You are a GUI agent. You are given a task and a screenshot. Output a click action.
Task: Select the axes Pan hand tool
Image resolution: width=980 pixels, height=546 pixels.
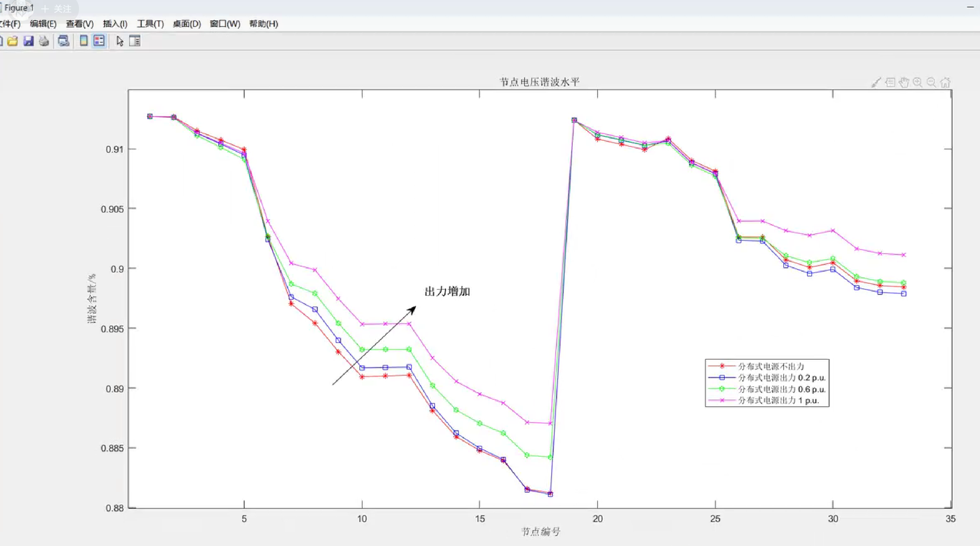coord(904,82)
